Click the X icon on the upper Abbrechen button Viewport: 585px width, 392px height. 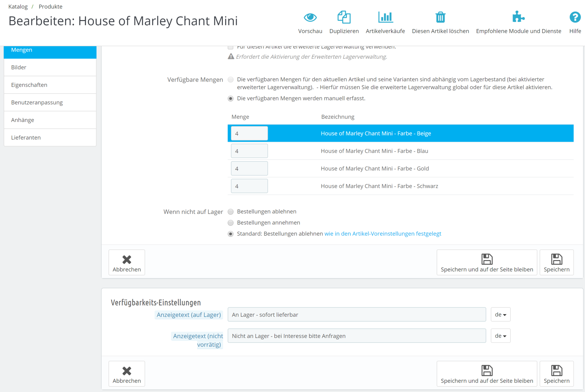[127, 260]
